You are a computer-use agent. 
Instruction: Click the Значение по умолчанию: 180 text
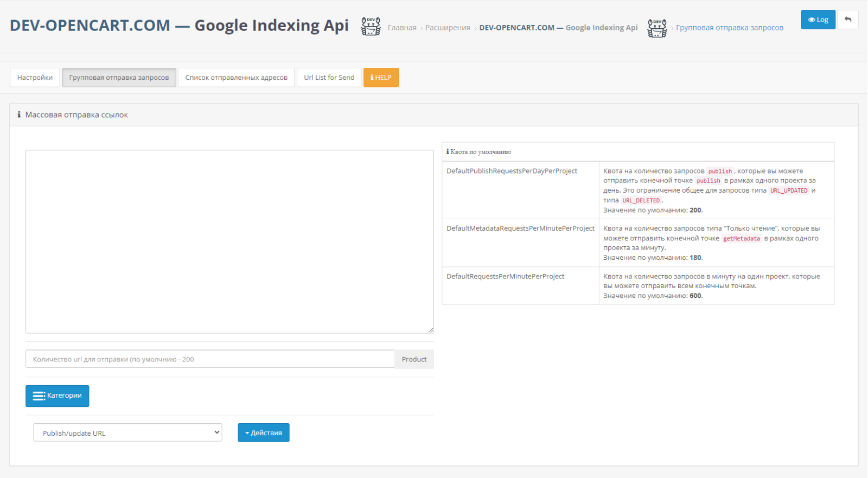653,258
